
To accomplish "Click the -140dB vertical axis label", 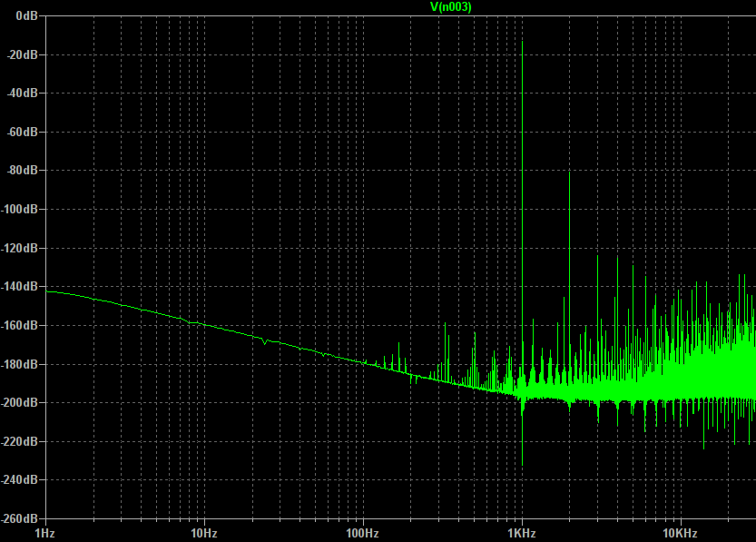I will (x=20, y=286).
